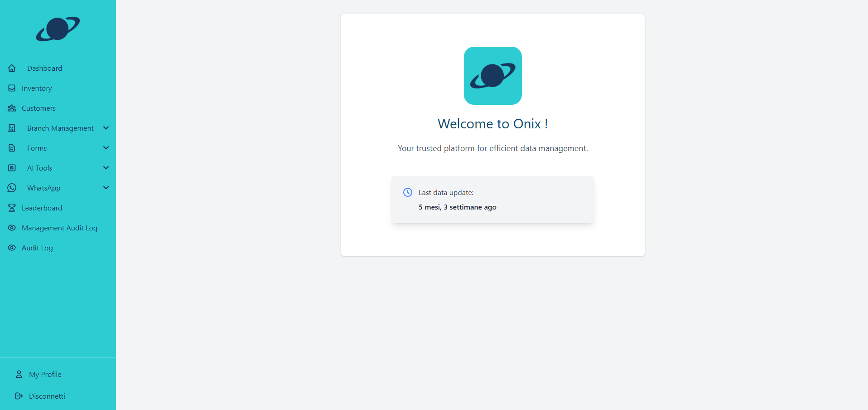This screenshot has width=868, height=410.
Task: Click the clock icon next to Last data update
Action: [x=408, y=192]
